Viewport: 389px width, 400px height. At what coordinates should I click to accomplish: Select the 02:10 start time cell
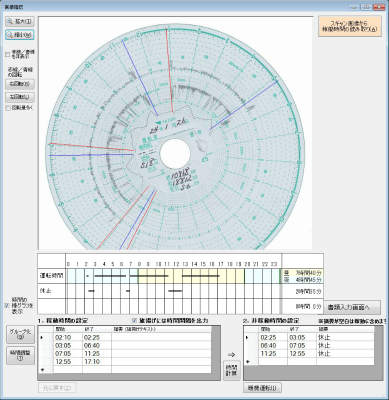pos(68,337)
